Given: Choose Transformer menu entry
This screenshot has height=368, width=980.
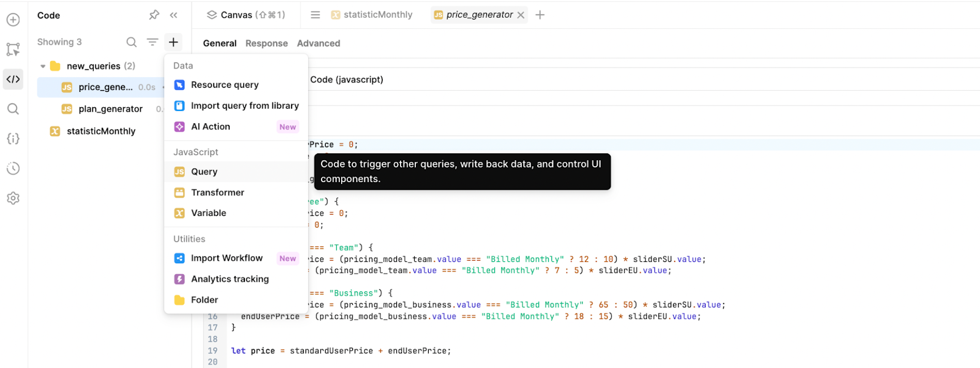Looking at the screenshot, I should [x=236, y=193].
